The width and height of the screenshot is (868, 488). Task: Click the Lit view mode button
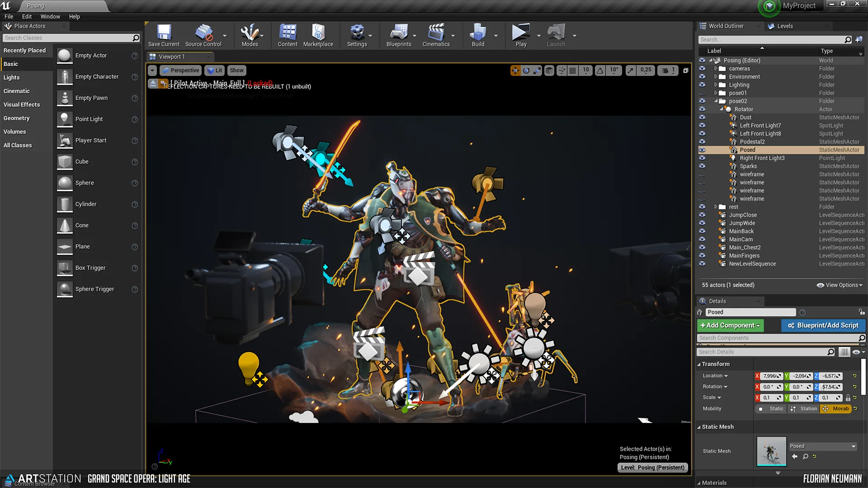215,70
